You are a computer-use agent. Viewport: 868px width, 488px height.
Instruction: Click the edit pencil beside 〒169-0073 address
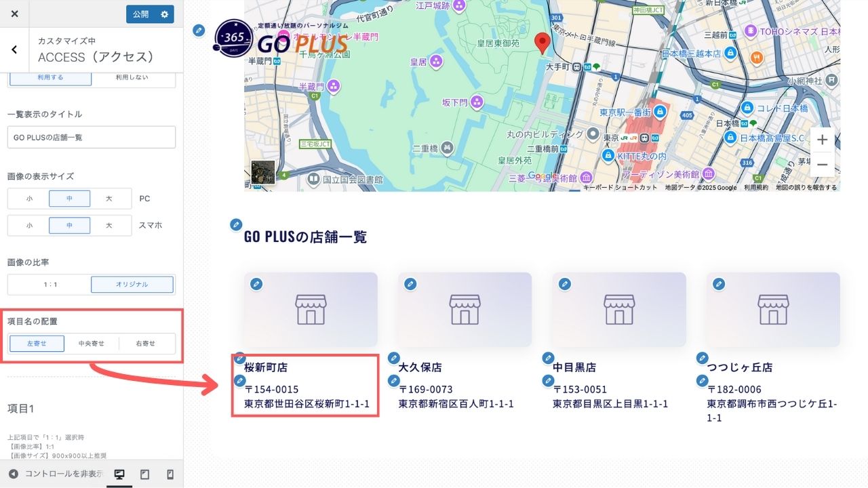pos(393,381)
